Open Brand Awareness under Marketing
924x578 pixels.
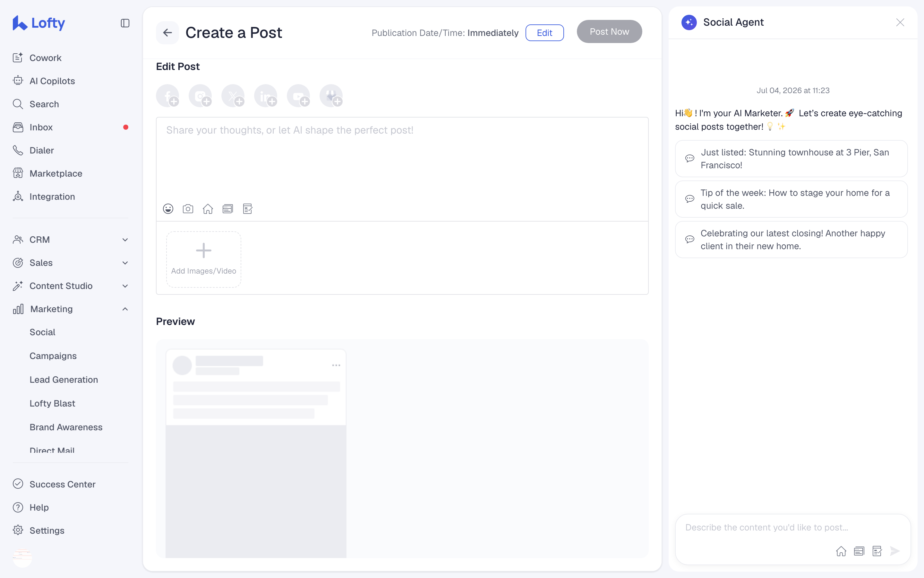coord(66,427)
